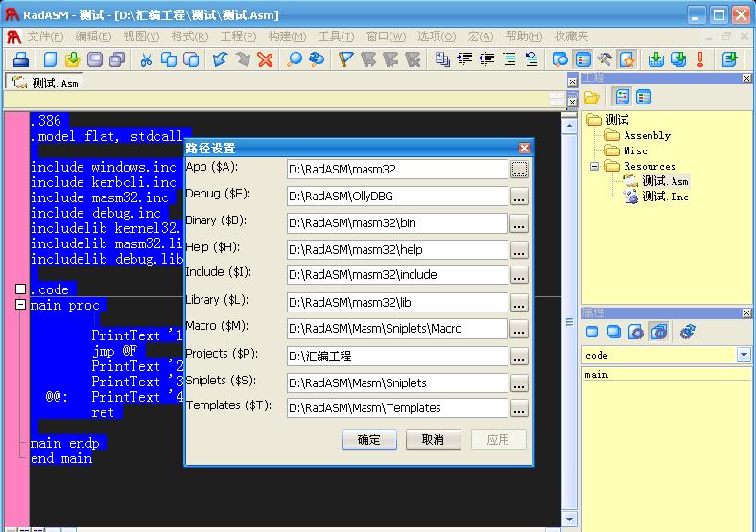Click the Cut scissors icon
The image size is (756, 532).
(x=146, y=59)
